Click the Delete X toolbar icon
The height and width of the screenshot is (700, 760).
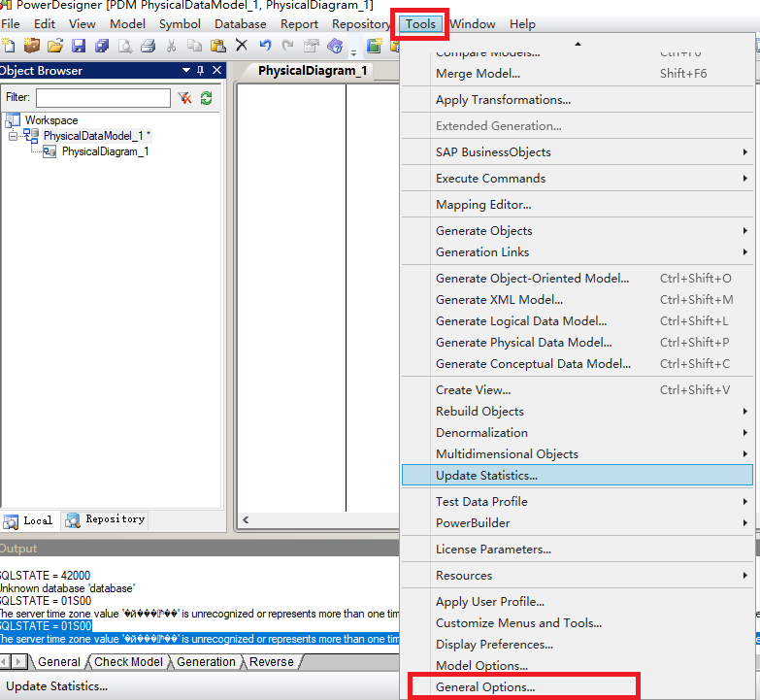pos(242,46)
